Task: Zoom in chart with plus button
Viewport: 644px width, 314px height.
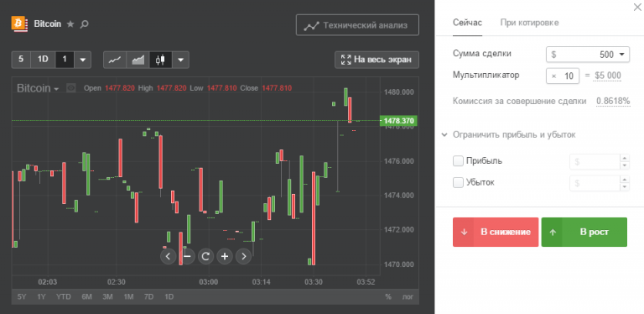Action: click(x=225, y=256)
